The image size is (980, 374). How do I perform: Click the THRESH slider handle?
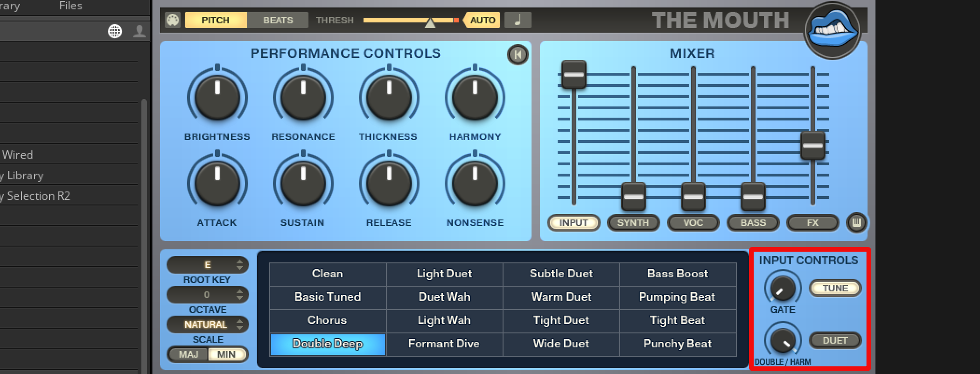(430, 22)
